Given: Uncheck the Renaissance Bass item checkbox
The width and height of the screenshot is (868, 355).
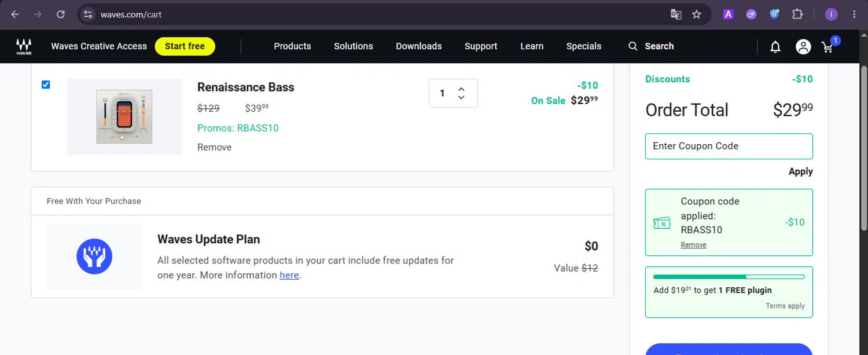Looking at the screenshot, I should click(x=46, y=85).
